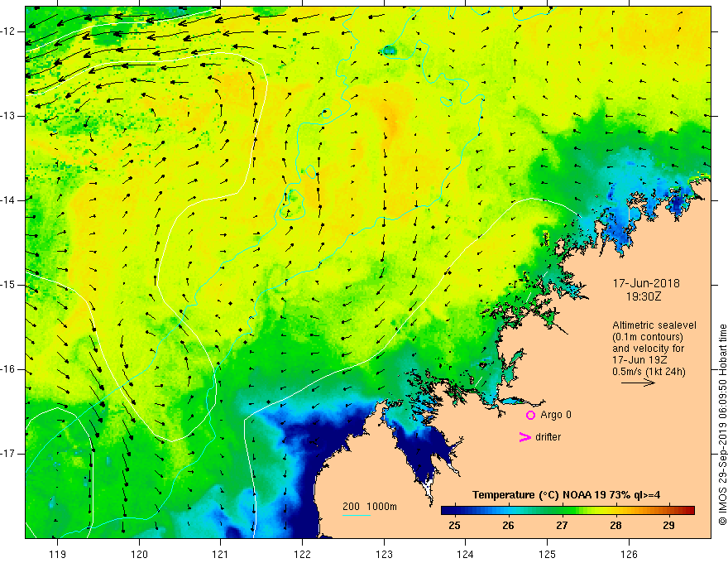Click the longitude label '120'
The height and width of the screenshot is (563, 728).
pos(139,554)
